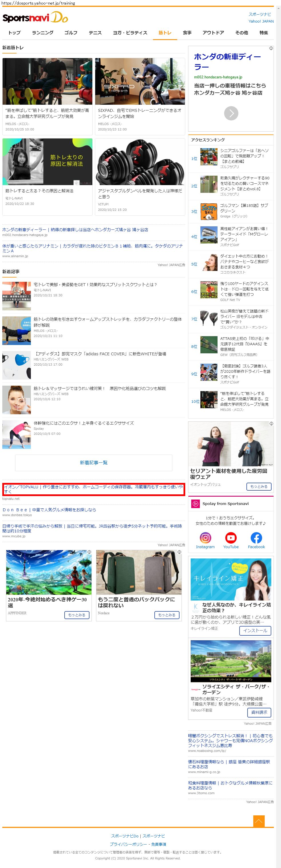Open the ゴルフ navigation tab

(71, 33)
